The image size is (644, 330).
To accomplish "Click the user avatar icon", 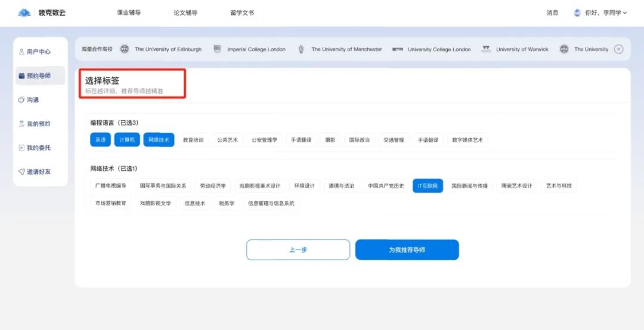I will click(577, 13).
